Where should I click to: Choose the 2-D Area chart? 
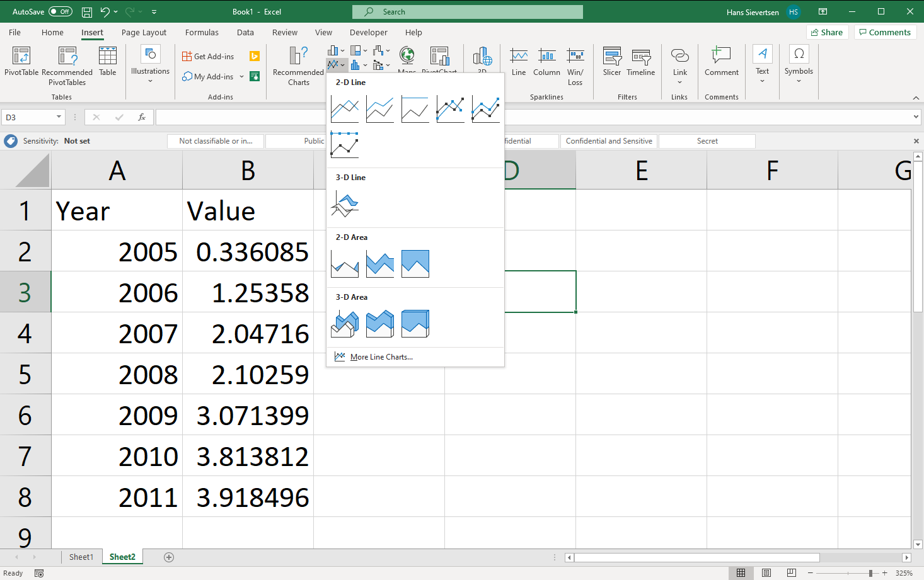[345, 264]
